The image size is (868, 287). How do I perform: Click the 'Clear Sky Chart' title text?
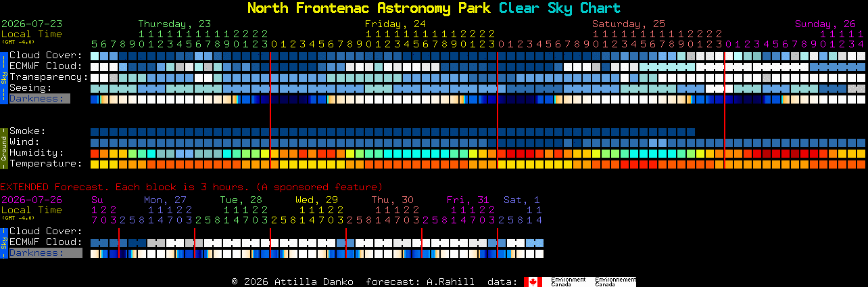click(560, 8)
